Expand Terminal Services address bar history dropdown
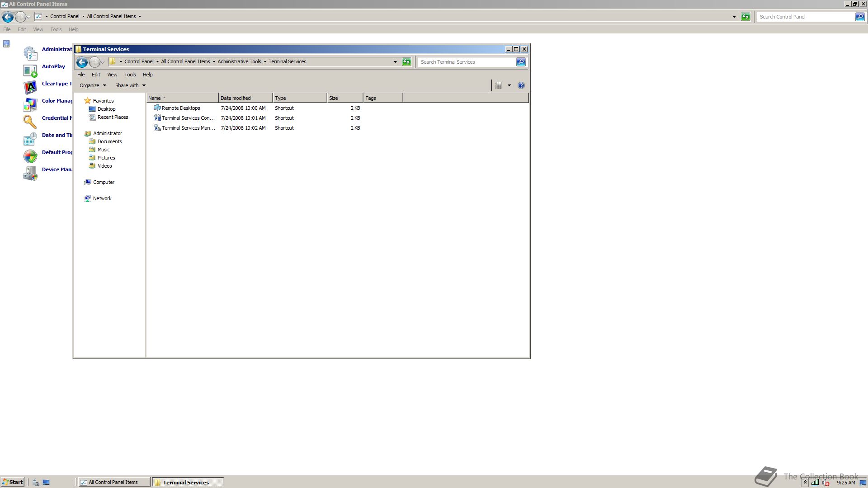 coord(395,62)
